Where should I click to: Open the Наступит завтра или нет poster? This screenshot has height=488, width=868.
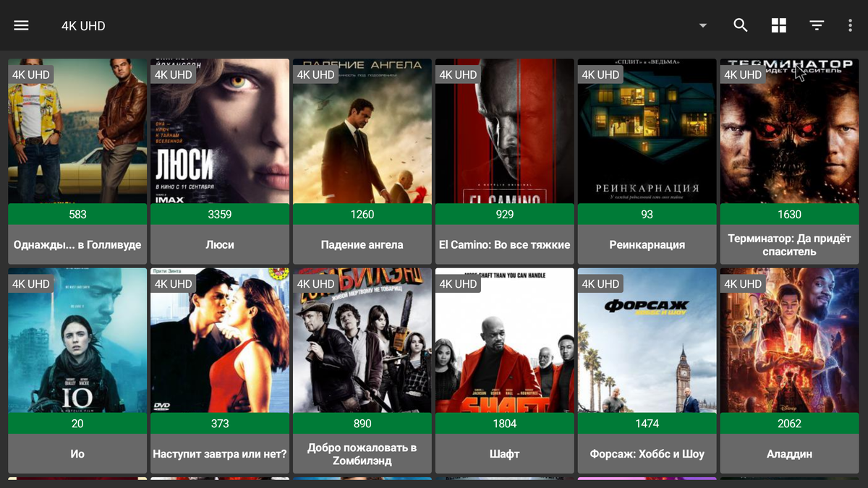[220, 341]
